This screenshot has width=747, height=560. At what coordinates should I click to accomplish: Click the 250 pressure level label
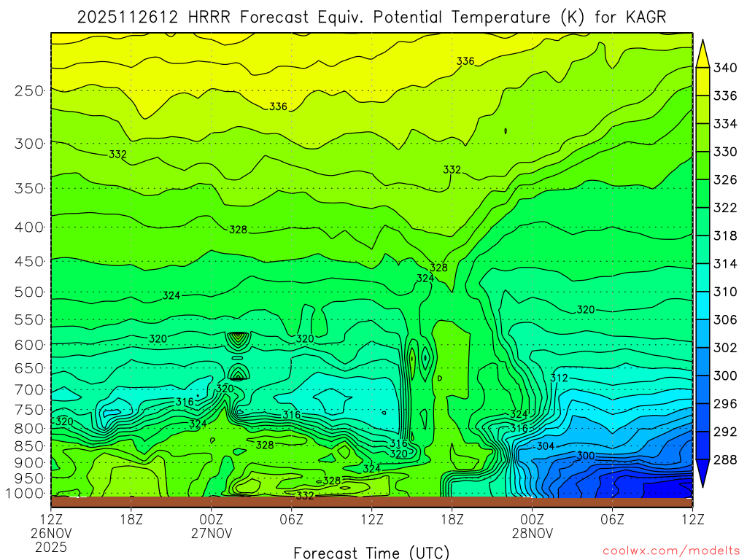pos(29,90)
